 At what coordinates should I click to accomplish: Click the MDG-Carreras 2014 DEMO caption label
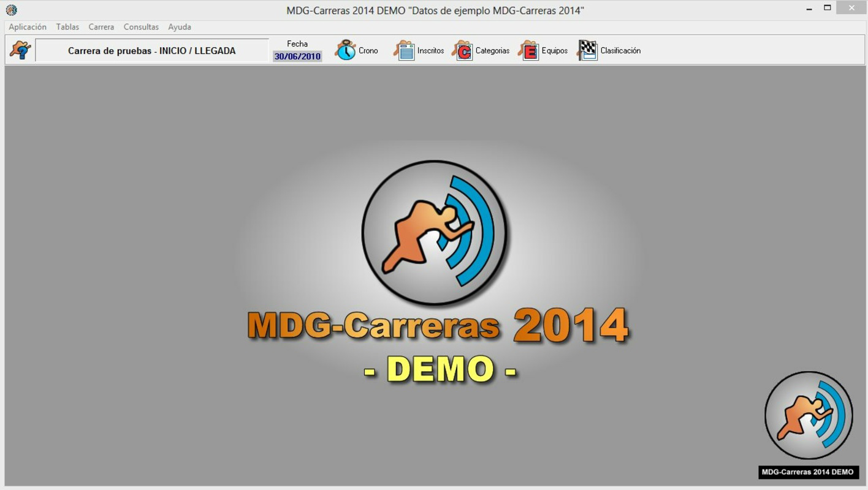[808, 472]
